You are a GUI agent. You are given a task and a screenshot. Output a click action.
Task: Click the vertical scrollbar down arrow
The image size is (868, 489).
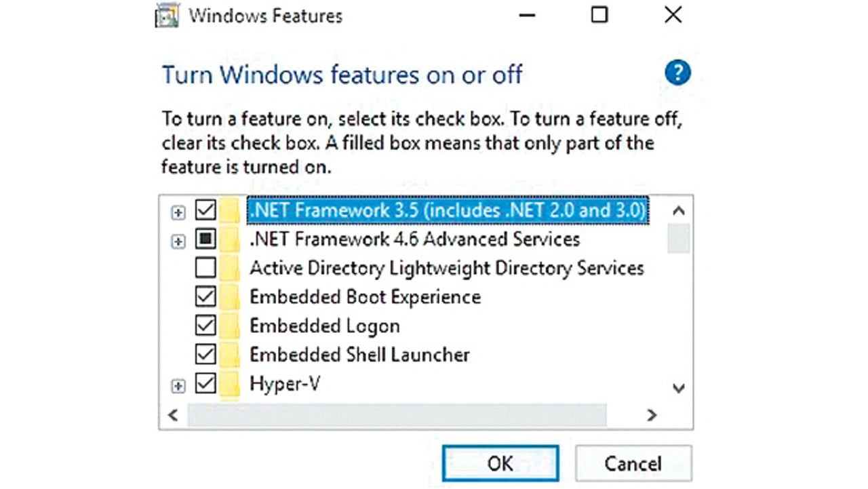(x=678, y=388)
